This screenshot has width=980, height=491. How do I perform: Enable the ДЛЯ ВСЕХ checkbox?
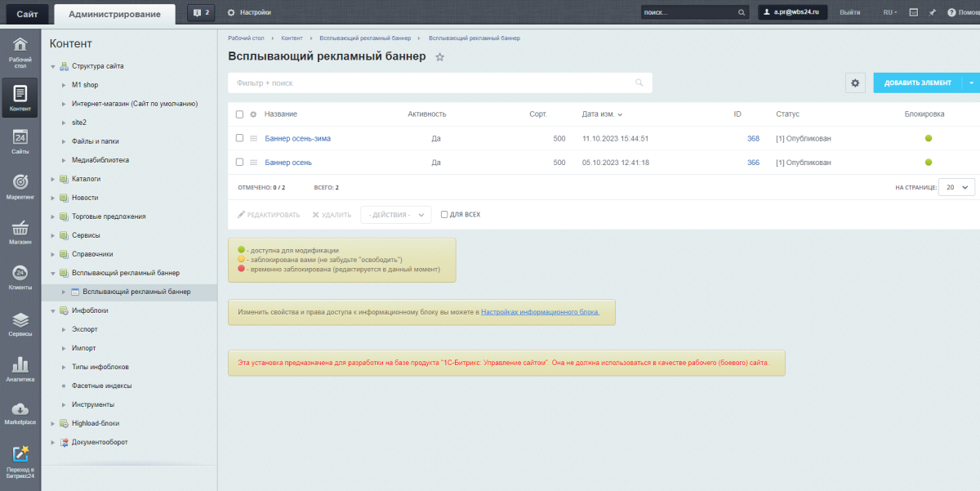coord(444,215)
